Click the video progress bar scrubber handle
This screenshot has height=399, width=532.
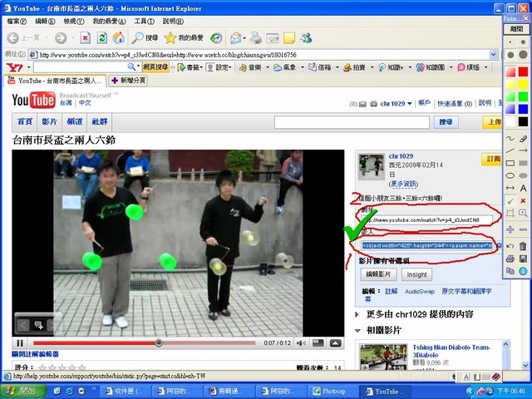coord(159,343)
